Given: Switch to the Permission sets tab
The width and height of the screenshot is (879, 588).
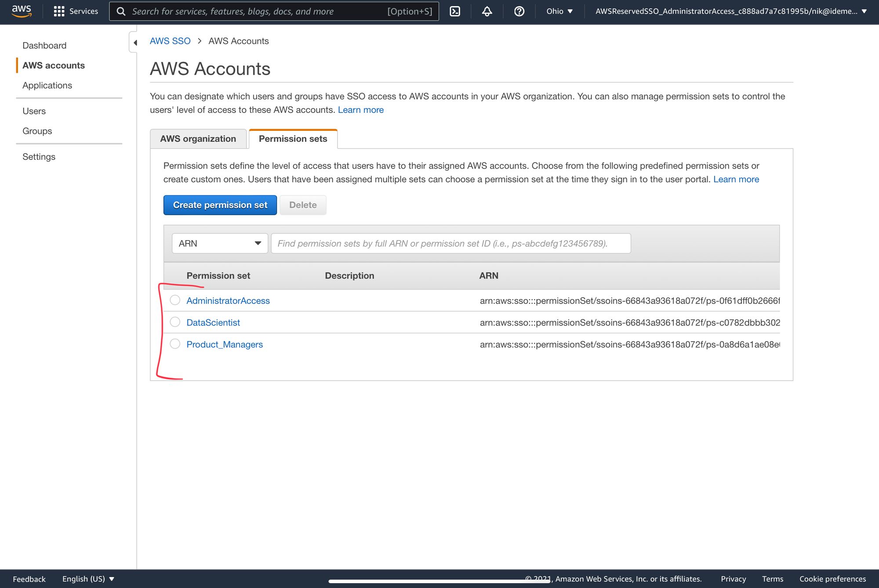Looking at the screenshot, I should pyautogui.click(x=293, y=139).
